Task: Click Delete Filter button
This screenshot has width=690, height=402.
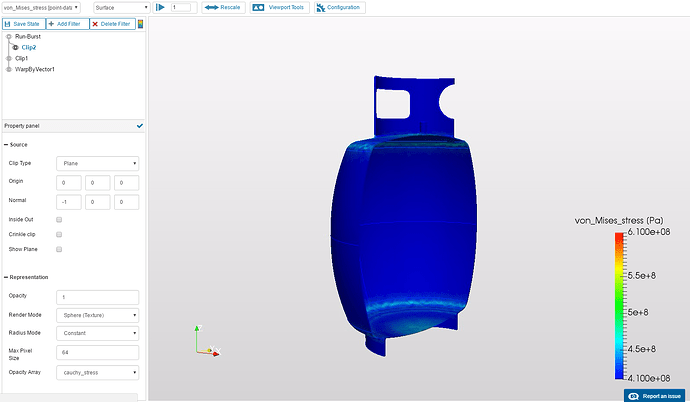Action: point(113,24)
